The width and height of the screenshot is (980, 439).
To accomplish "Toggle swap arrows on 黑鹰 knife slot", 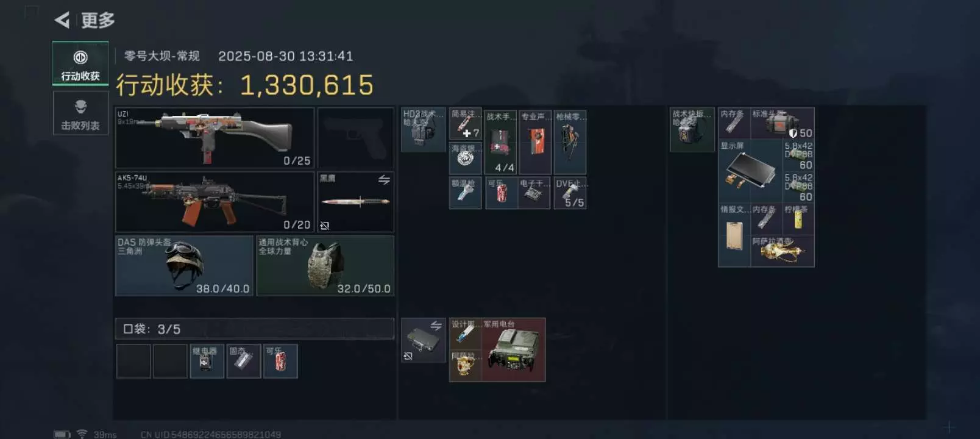I will (384, 180).
